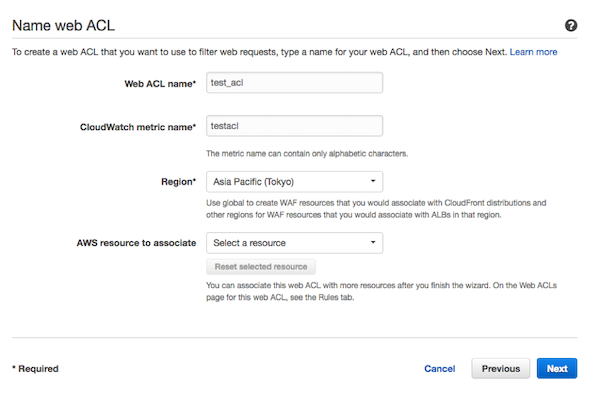This screenshot has width=600, height=402.
Task: Click the AWS resource to associate label
Action: coord(136,242)
